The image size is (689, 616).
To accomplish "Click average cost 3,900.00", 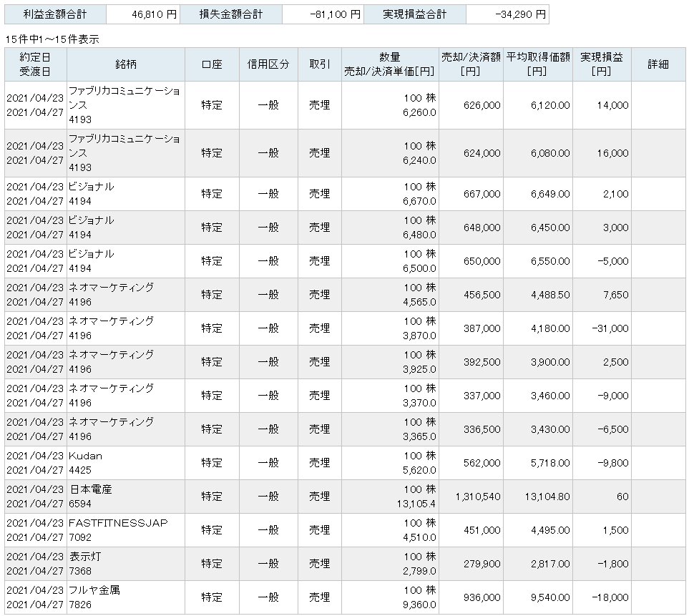I will point(550,362).
